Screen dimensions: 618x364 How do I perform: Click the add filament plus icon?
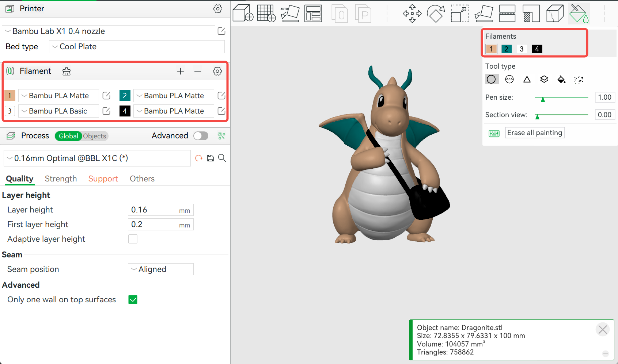(x=181, y=71)
